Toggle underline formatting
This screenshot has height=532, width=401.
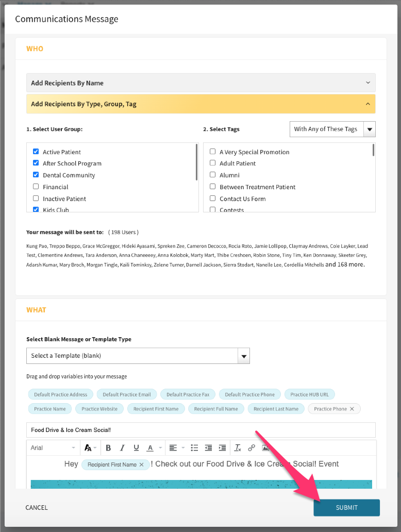(137, 448)
